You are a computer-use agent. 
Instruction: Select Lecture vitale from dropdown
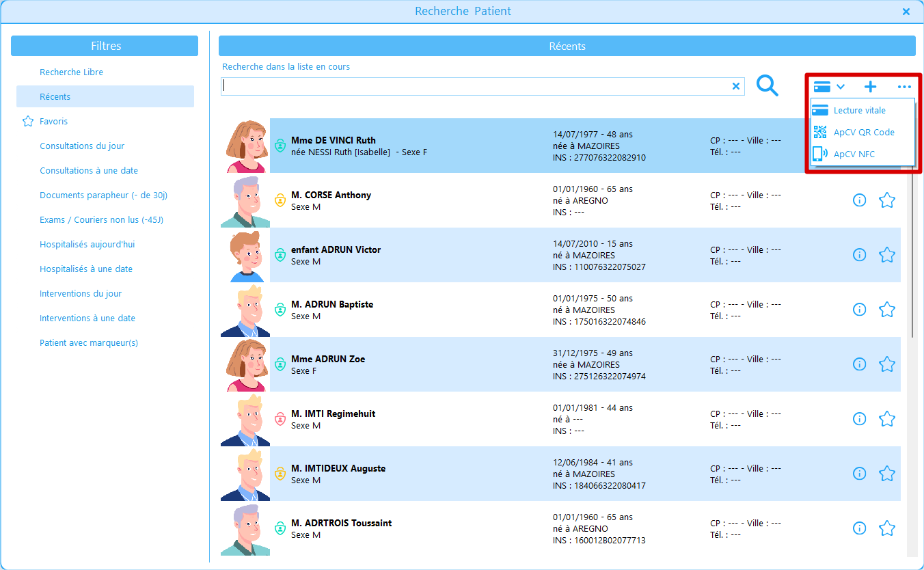tap(859, 111)
